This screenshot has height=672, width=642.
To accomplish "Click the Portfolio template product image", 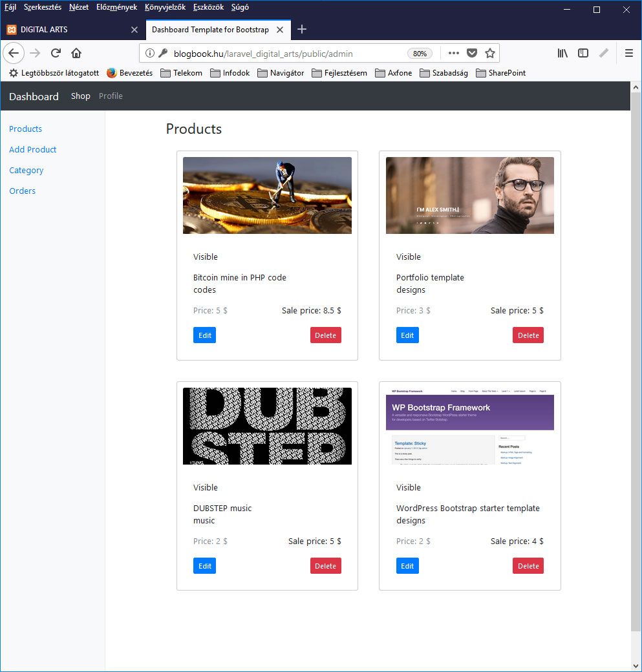I will [469, 195].
